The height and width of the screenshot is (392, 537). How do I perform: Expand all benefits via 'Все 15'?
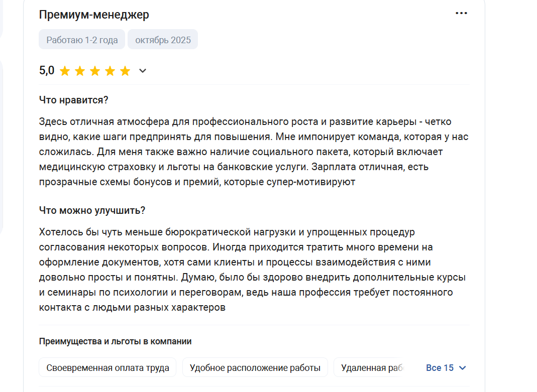(440, 368)
